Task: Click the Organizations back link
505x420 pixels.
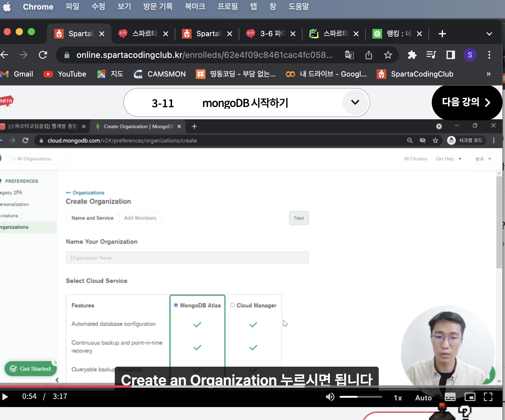Action: tap(85, 193)
